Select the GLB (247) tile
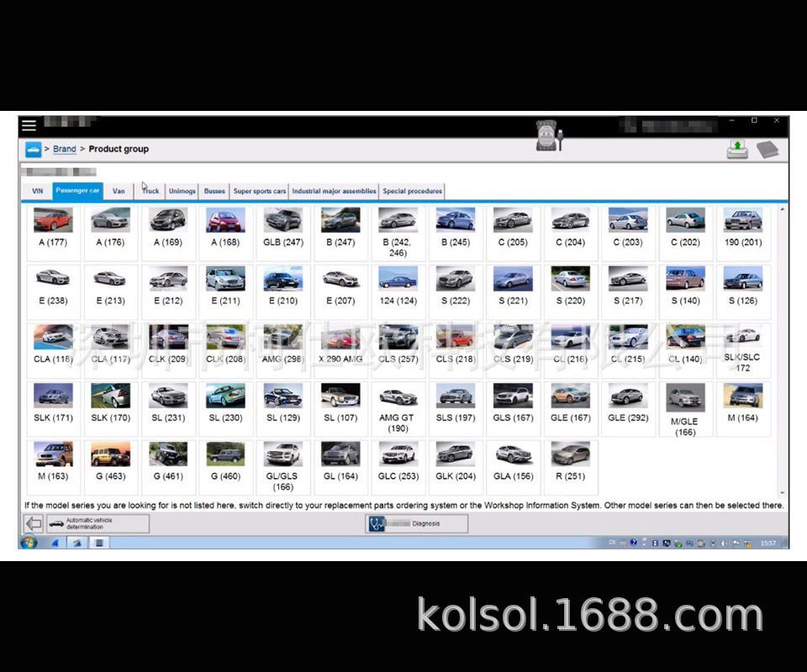This screenshot has width=807, height=672. [283, 233]
